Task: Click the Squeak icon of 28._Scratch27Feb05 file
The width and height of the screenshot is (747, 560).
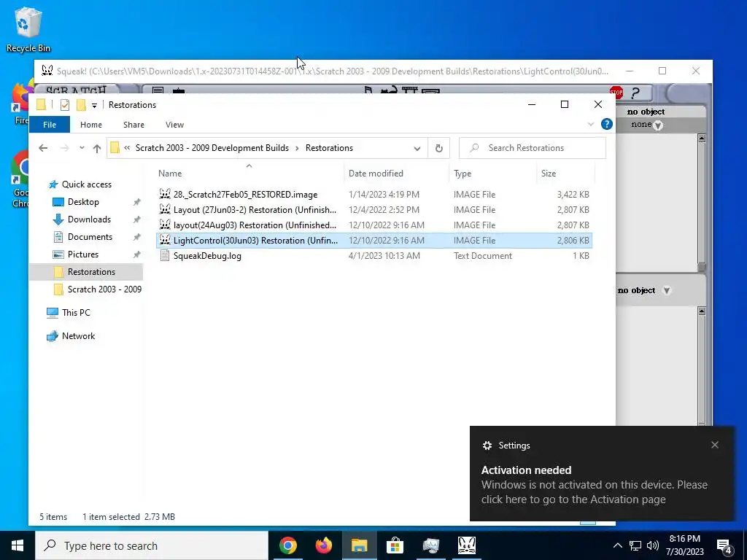Action: (165, 194)
